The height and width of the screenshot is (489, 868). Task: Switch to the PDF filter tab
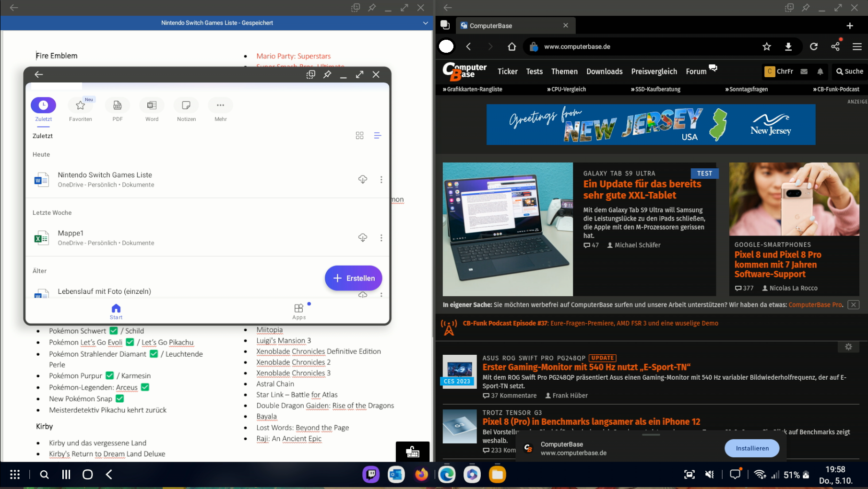(118, 110)
